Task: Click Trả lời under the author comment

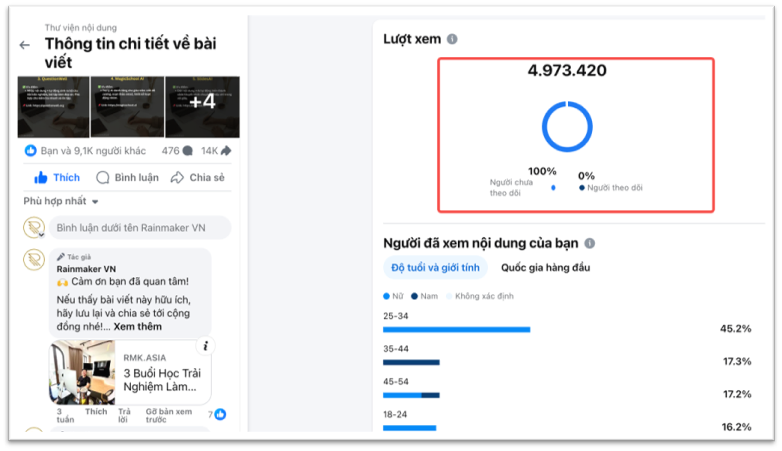Action: click(x=124, y=416)
